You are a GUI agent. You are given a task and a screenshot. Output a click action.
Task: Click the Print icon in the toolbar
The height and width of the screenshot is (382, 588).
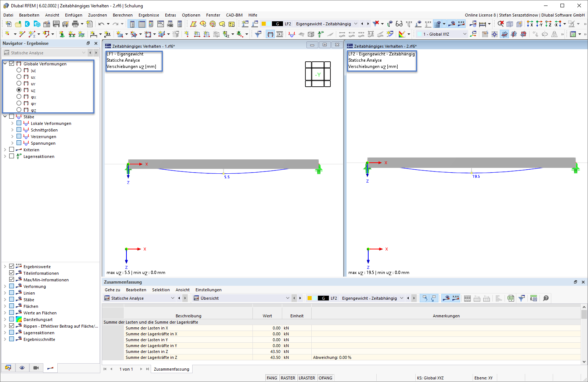pos(76,24)
